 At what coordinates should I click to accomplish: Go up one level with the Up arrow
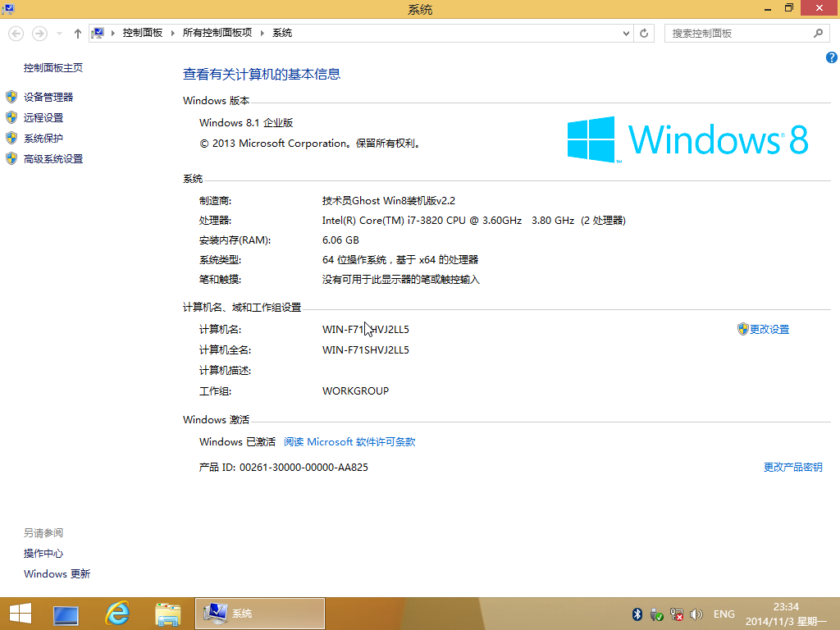pos(78,34)
